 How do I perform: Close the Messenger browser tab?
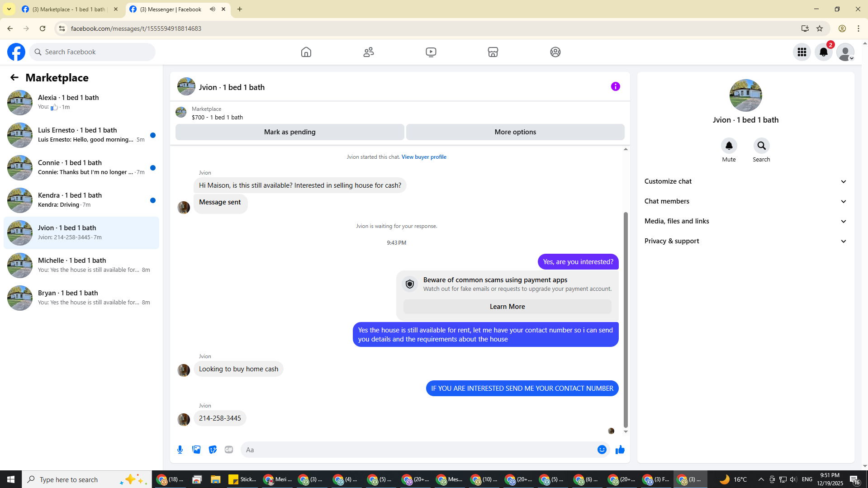[x=223, y=9]
